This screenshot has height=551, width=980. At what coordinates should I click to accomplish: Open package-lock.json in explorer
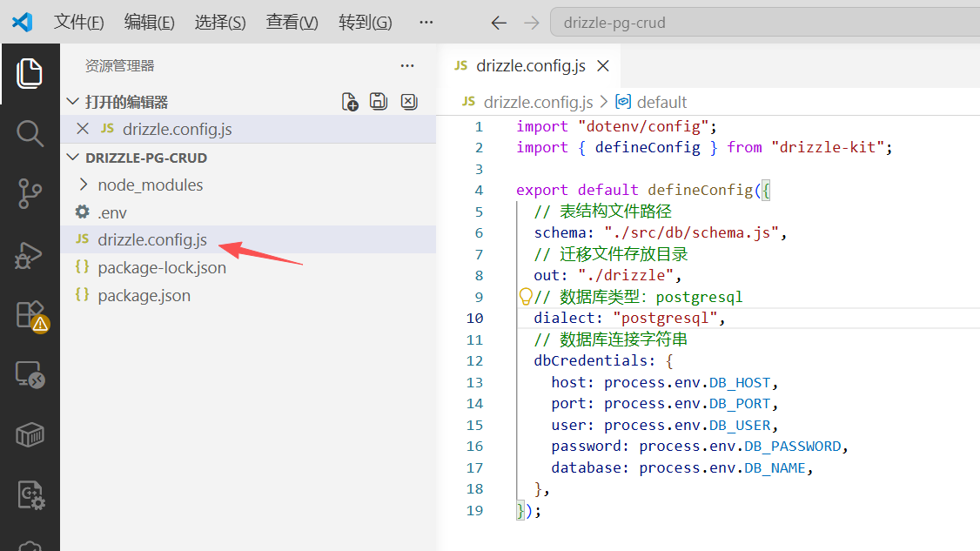click(249, 268)
